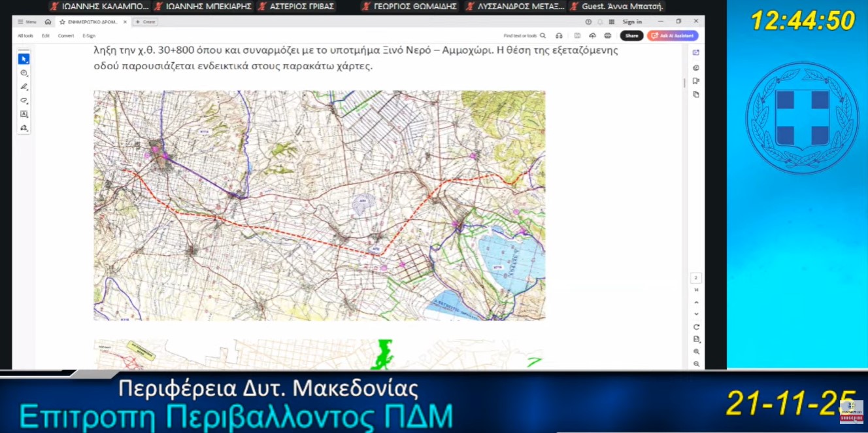This screenshot has height=433, width=868.
Task: Go to previous page with up chevron
Action: click(696, 302)
